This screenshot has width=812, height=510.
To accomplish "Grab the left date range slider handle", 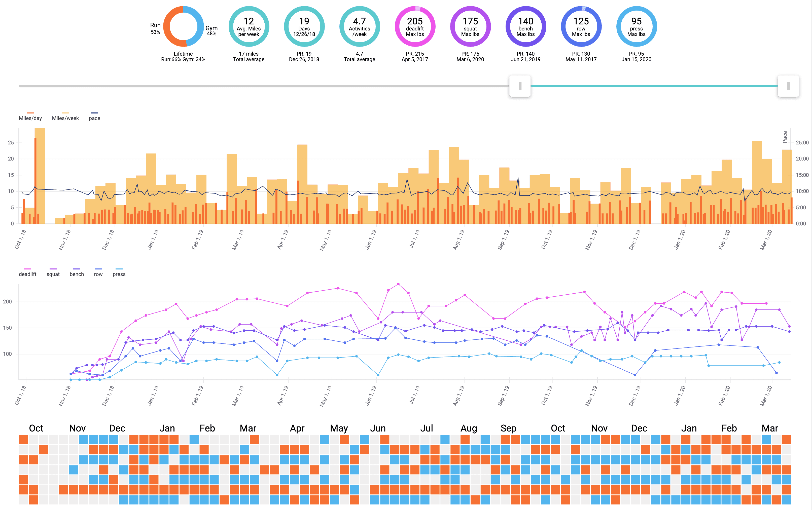I will [x=520, y=86].
